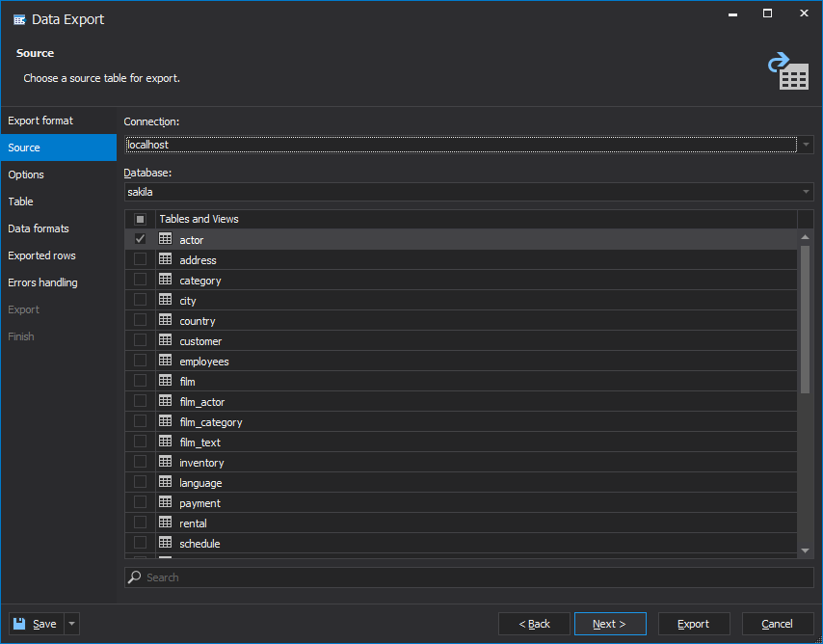Click the Tables and Views column header
This screenshot has height=644, width=823.
(477, 219)
